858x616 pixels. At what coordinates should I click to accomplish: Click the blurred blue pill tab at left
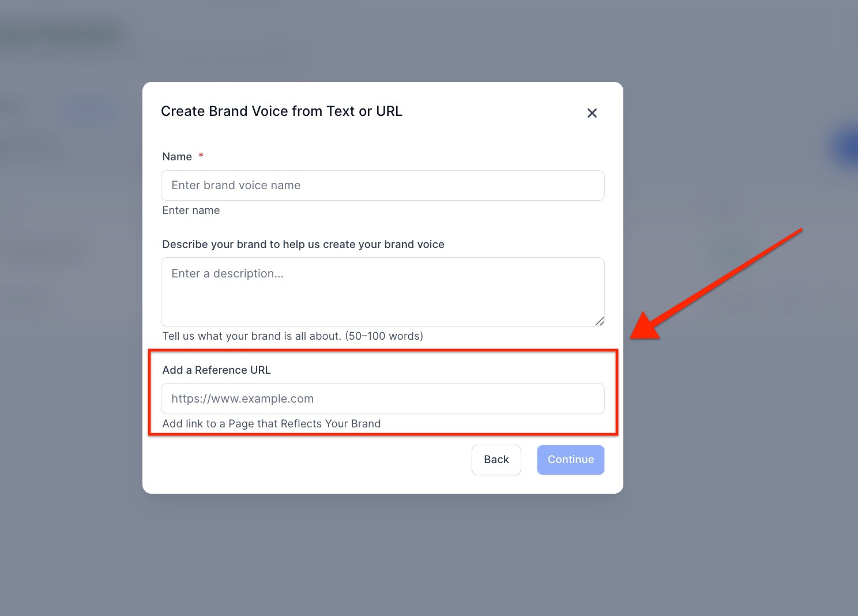[86, 111]
